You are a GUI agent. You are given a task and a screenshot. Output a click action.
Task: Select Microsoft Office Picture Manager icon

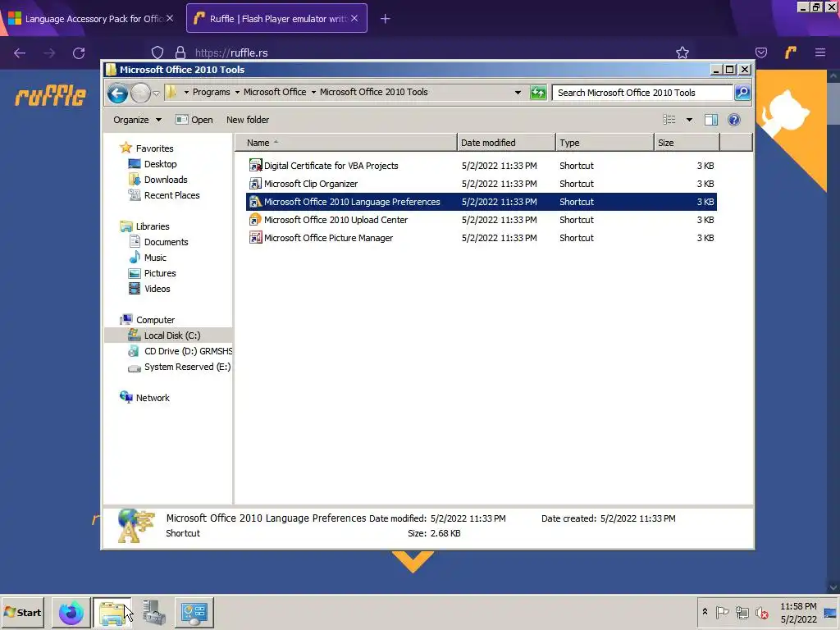(x=256, y=238)
